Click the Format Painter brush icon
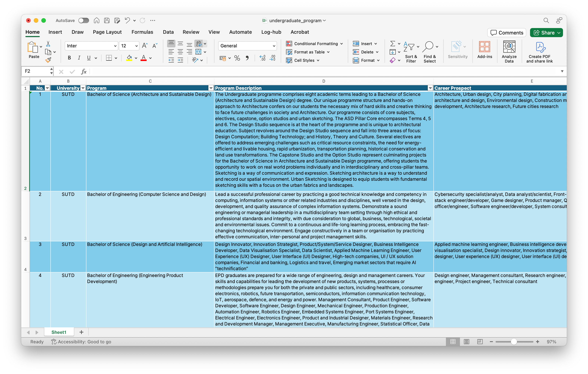Viewport: 588px width, 374px height. [x=48, y=60]
